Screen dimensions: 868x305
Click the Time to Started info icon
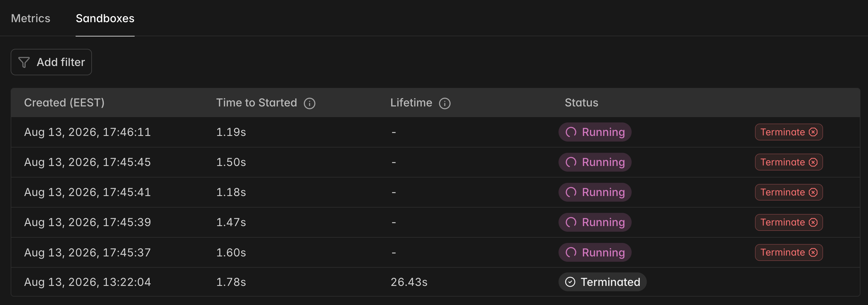pos(309,103)
